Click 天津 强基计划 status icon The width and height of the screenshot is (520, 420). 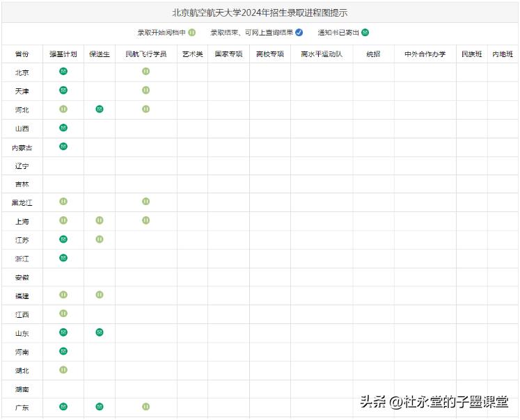coord(63,90)
